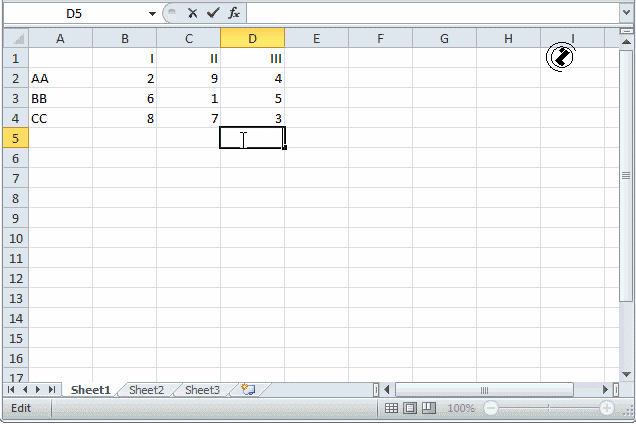636x424 pixels.
Task: Click the Select All corner button
Action: click(15, 38)
